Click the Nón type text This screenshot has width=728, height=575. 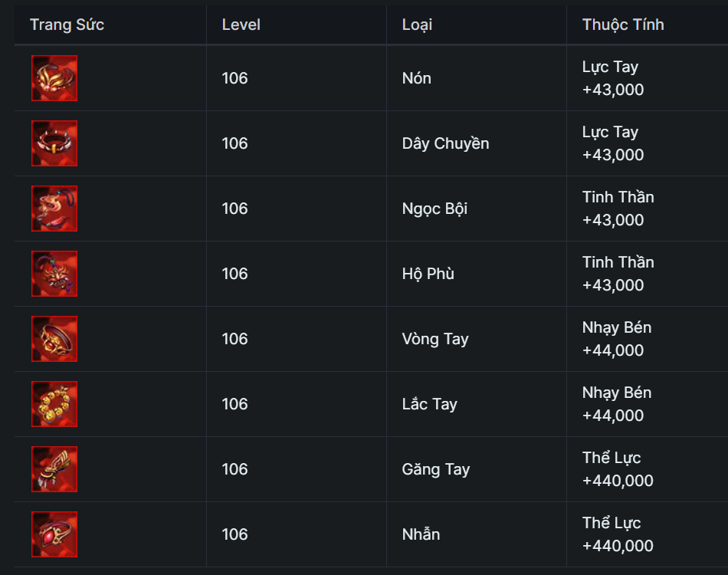pos(417,78)
